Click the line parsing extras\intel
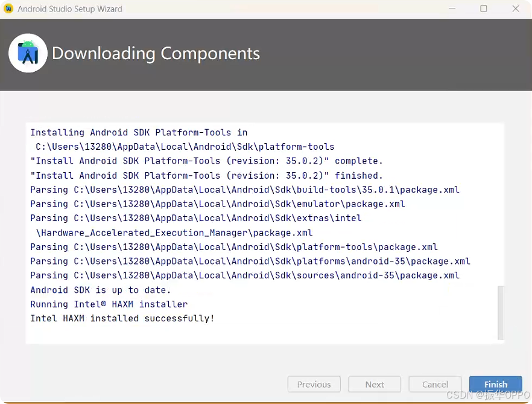The image size is (532, 404). 196,218
